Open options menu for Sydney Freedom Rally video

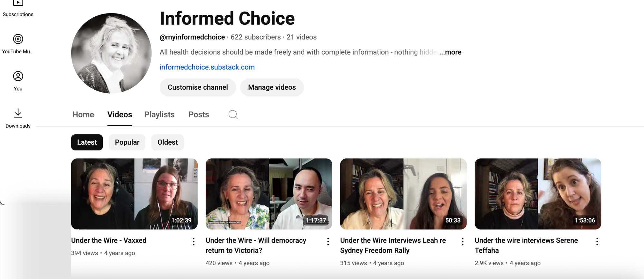click(x=463, y=242)
